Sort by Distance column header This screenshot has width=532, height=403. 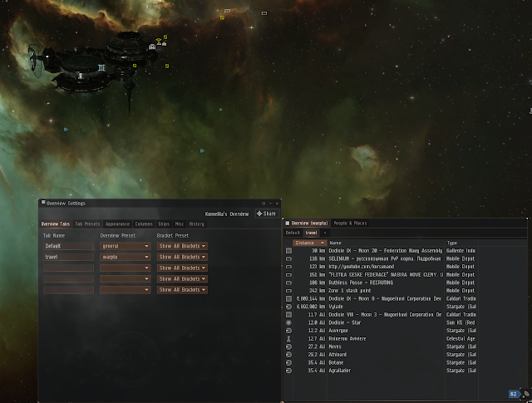[x=310, y=243]
